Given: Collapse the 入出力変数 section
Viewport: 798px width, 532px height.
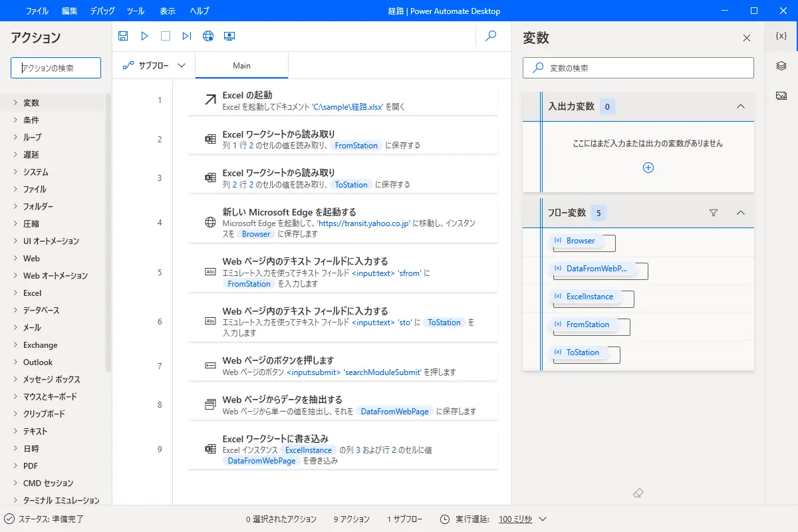Looking at the screenshot, I should click(741, 106).
